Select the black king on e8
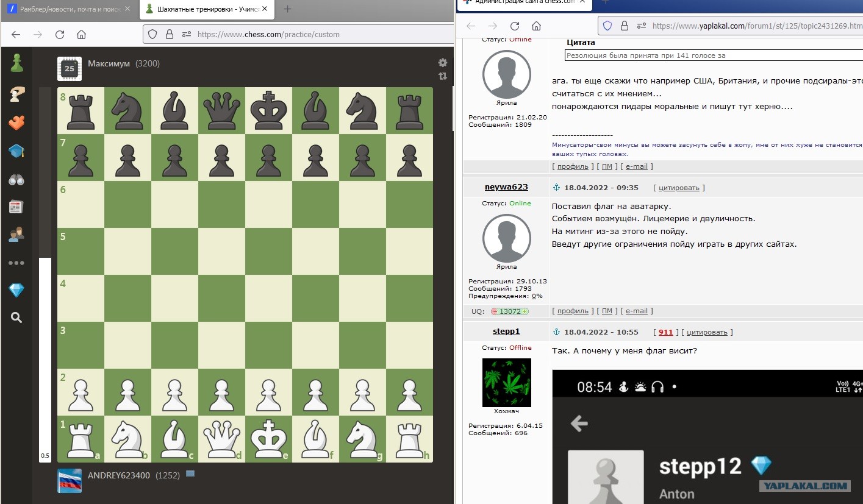The height and width of the screenshot is (504, 863). point(268,110)
